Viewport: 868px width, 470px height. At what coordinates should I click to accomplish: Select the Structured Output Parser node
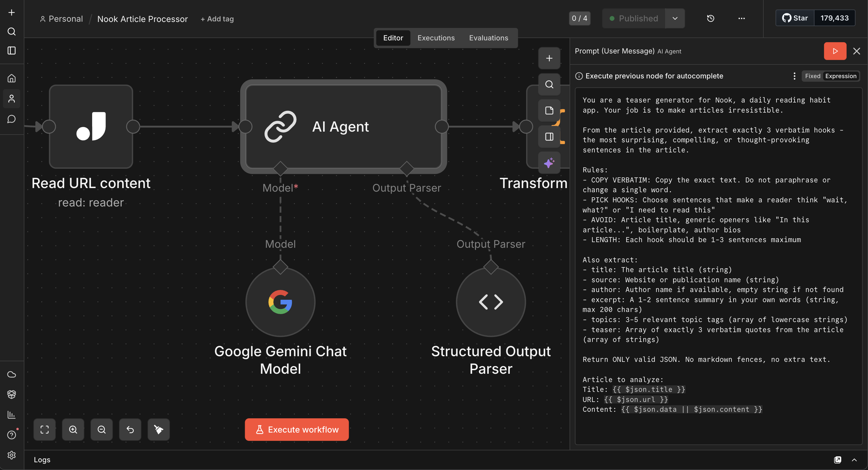coord(490,302)
